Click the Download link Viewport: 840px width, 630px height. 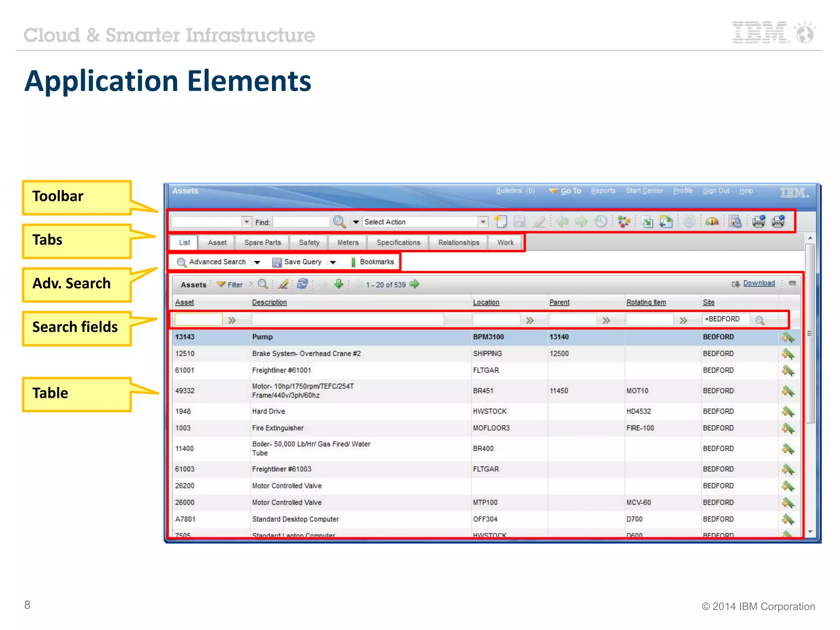tap(758, 283)
